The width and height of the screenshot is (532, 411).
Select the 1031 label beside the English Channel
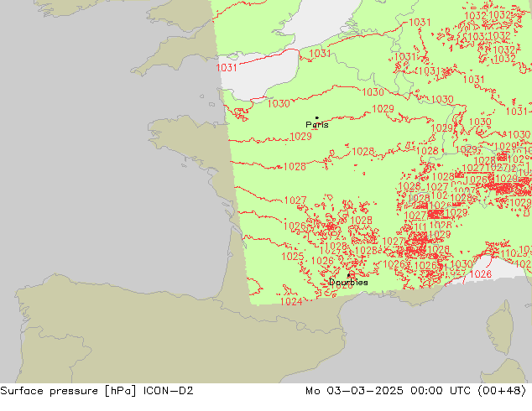227,67
